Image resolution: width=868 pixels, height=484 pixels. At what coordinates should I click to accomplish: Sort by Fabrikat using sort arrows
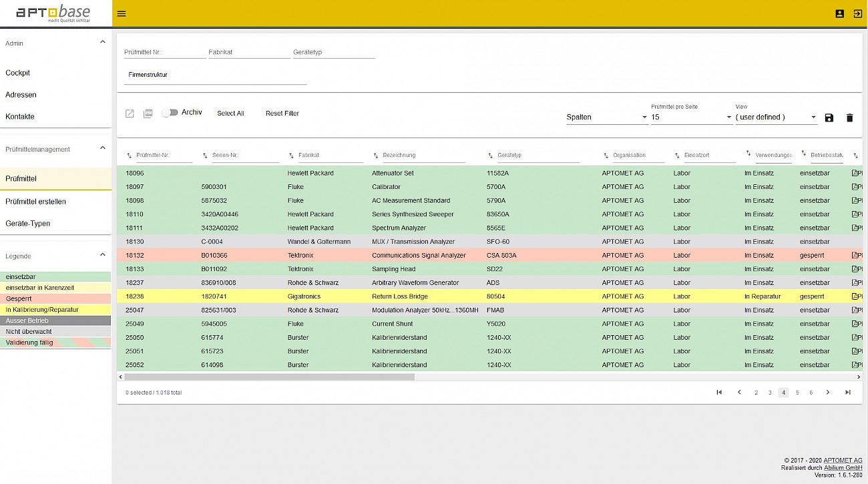point(291,156)
